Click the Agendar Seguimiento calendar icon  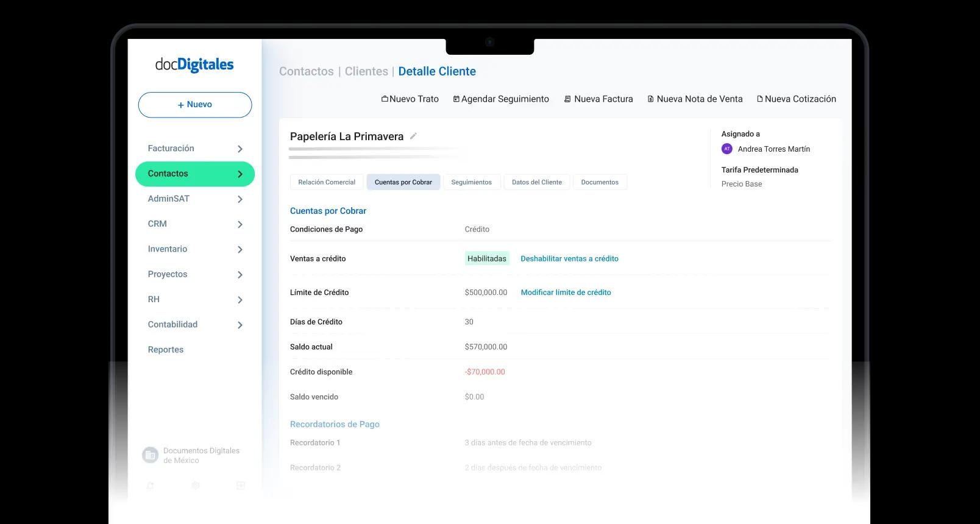[456, 99]
